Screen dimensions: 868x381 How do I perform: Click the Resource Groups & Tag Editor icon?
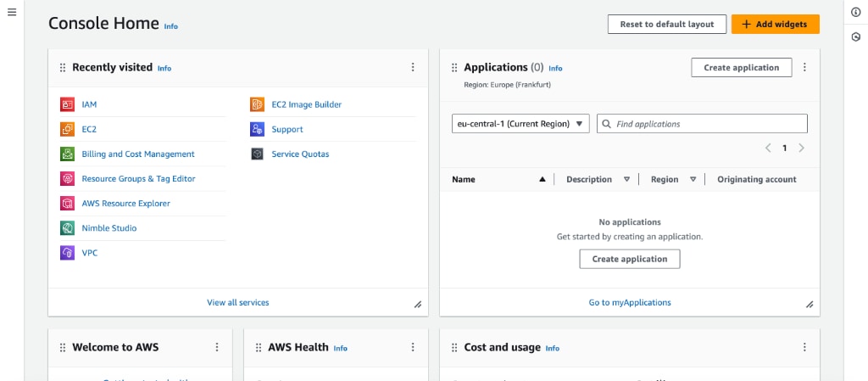point(68,178)
